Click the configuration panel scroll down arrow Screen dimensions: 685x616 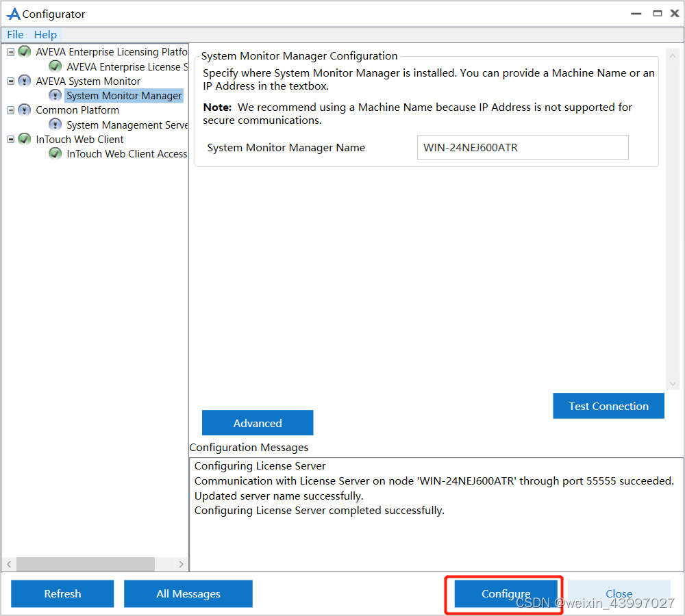pos(673,384)
